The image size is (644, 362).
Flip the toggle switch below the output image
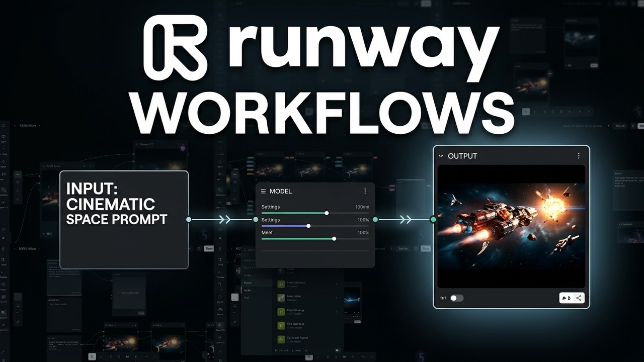tap(456, 298)
